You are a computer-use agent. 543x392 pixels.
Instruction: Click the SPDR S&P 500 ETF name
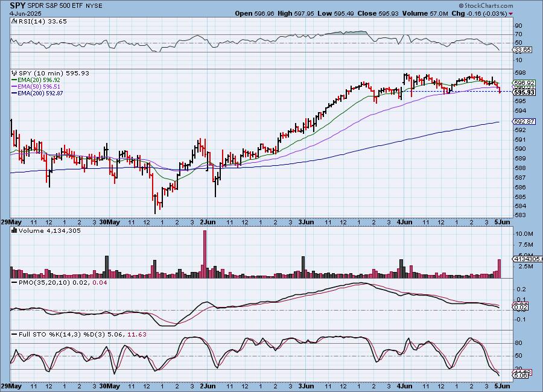pyautogui.click(x=55, y=6)
